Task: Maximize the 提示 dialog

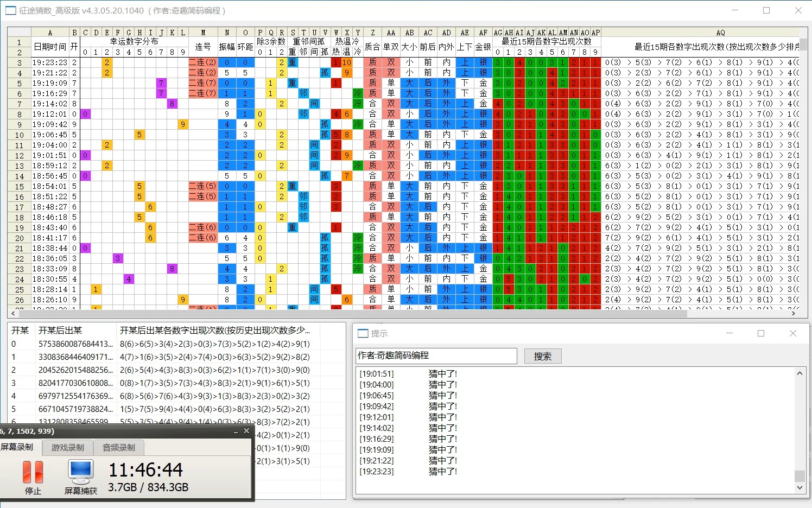Action: [x=761, y=333]
